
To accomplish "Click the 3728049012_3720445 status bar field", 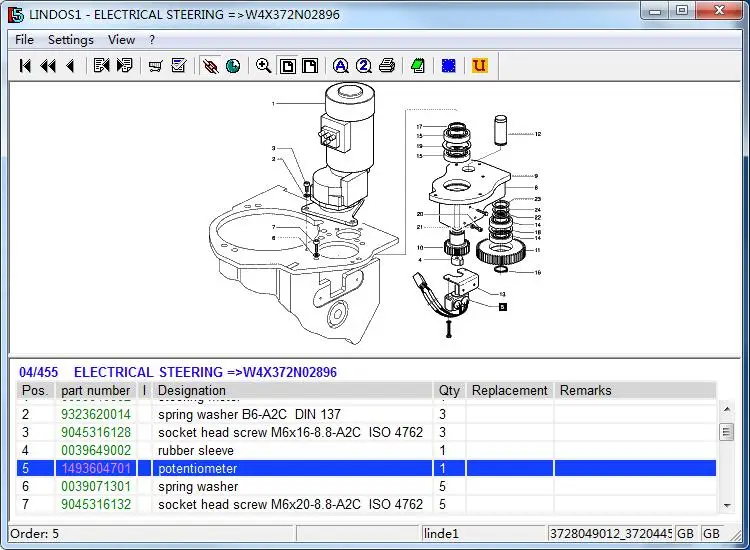I will point(611,533).
